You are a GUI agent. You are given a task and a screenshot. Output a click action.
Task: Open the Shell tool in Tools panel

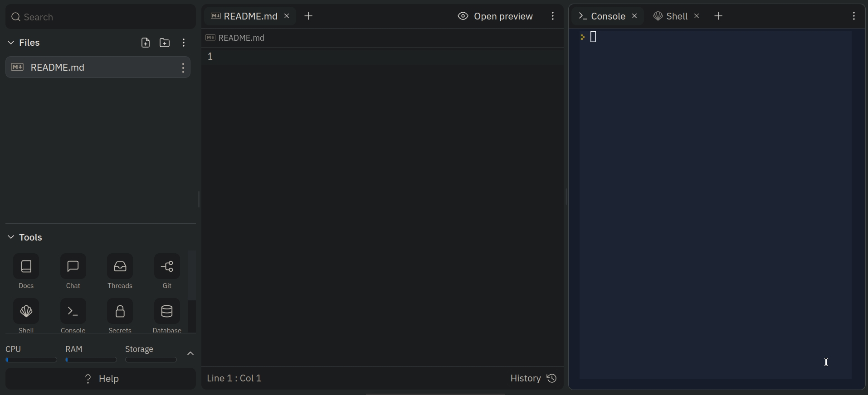(26, 312)
